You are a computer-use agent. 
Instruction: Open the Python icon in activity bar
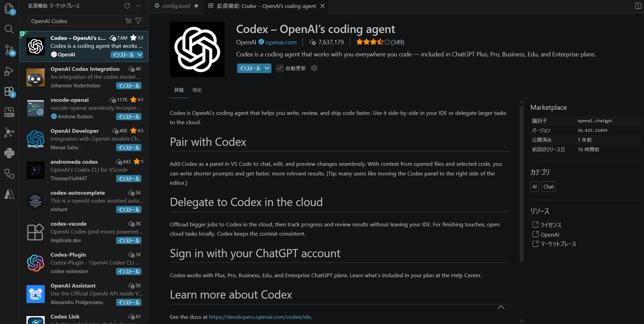pyautogui.click(x=9, y=153)
